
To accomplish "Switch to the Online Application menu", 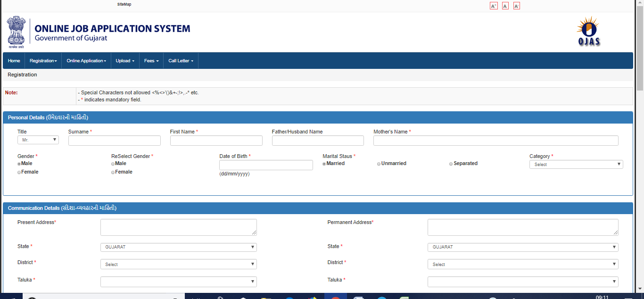I will click(86, 60).
